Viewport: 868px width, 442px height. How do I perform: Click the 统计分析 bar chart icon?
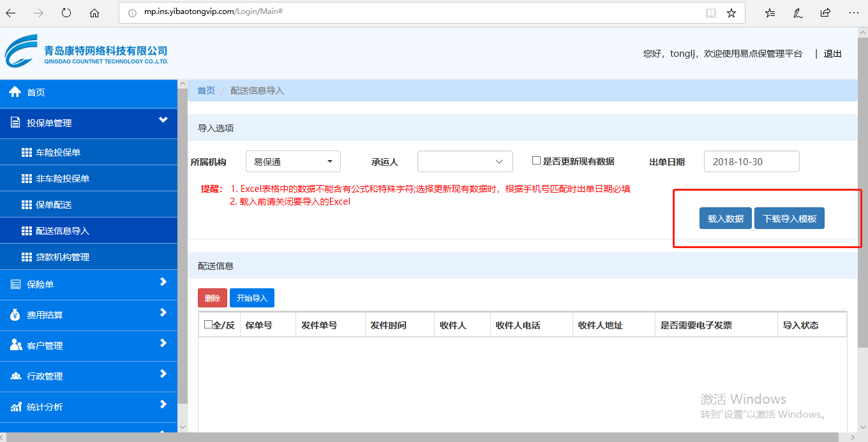pos(15,407)
